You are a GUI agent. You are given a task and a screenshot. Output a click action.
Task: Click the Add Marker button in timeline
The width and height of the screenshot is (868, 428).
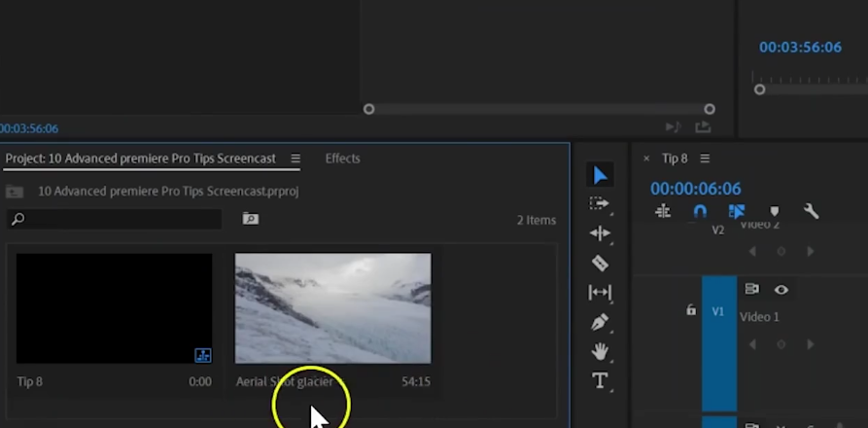click(774, 211)
